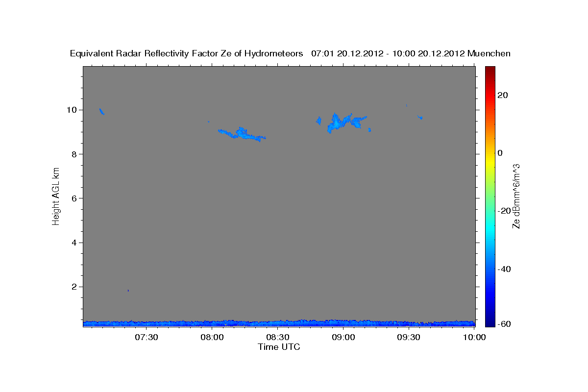The width and height of the screenshot is (588, 392).
Task: Click the height tick label 6
Action: (75, 198)
